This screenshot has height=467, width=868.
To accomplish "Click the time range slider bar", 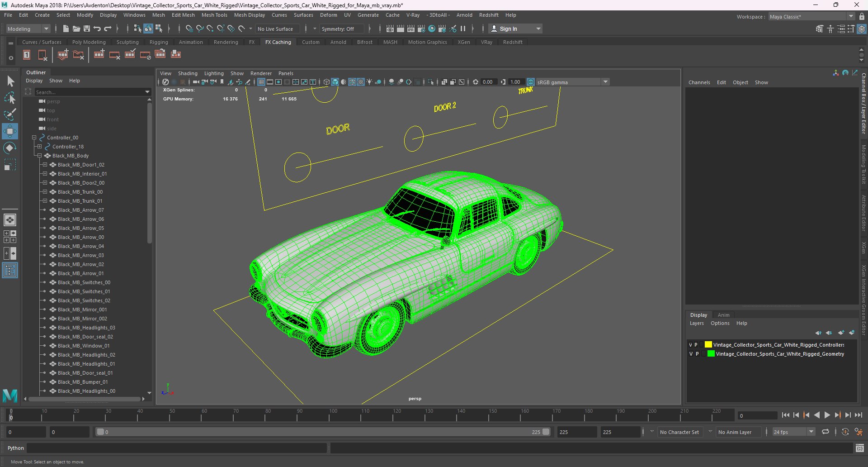I will coord(323,432).
